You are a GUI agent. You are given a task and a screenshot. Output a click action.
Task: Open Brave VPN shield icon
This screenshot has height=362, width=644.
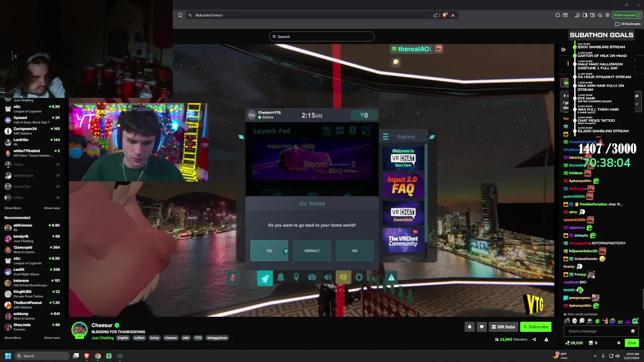(607, 15)
